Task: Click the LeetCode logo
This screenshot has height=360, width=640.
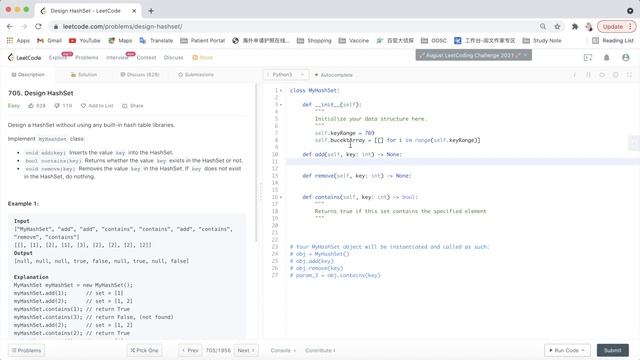Action: (x=24, y=58)
